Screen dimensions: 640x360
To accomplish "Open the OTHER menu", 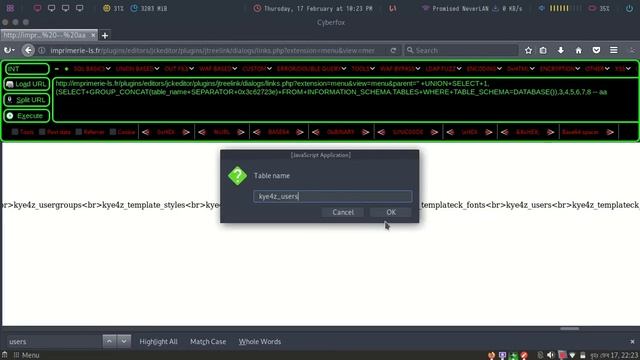I will [598, 69].
